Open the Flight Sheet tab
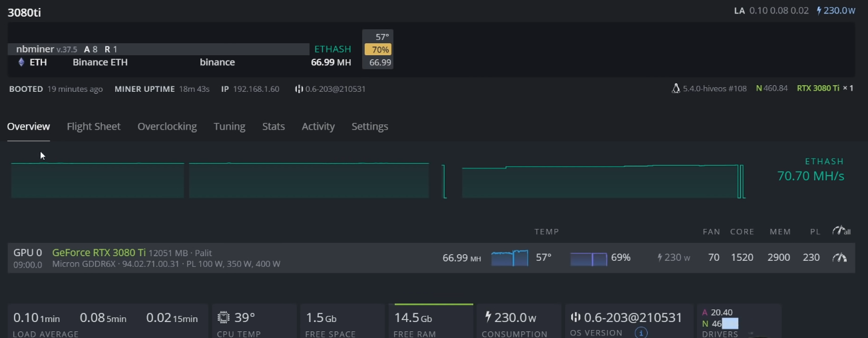This screenshot has width=868, height=338. coord(94,126)
